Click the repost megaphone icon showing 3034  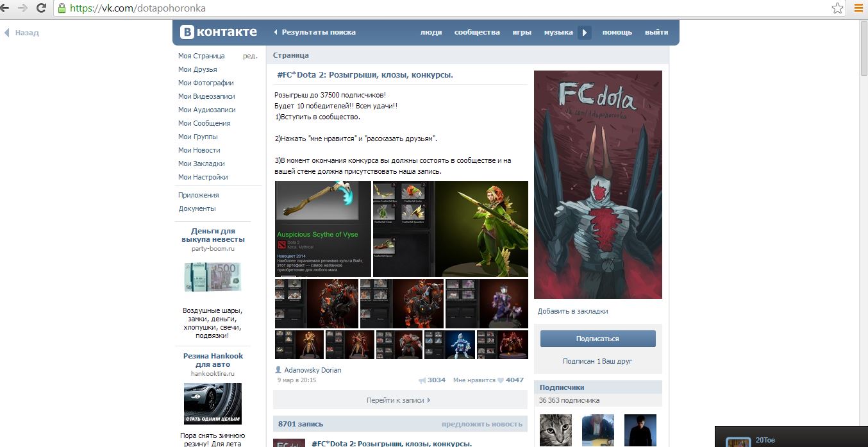pyautogui.click(x=422, y=380)
